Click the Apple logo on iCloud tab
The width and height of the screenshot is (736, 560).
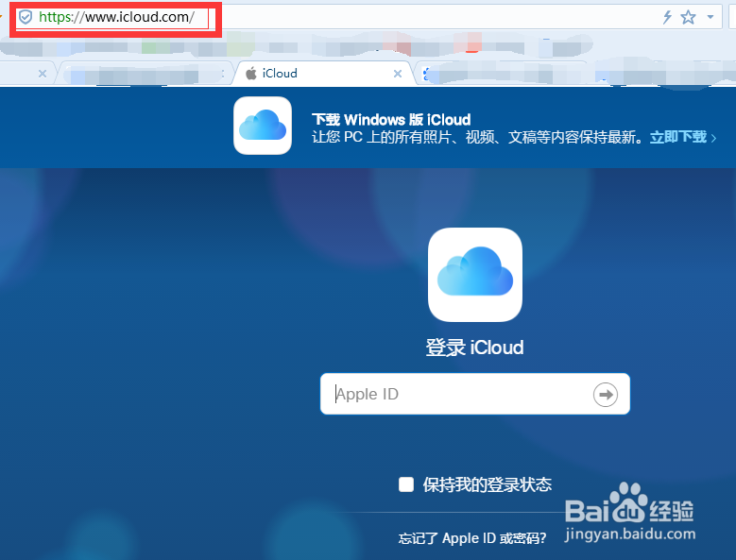click(251, 73)
